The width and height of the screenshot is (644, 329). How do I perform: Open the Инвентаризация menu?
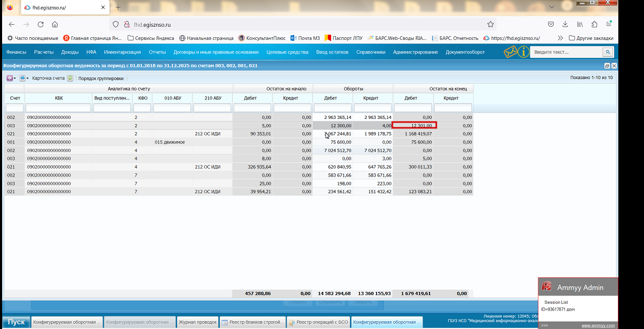click(x=122, y=52)
